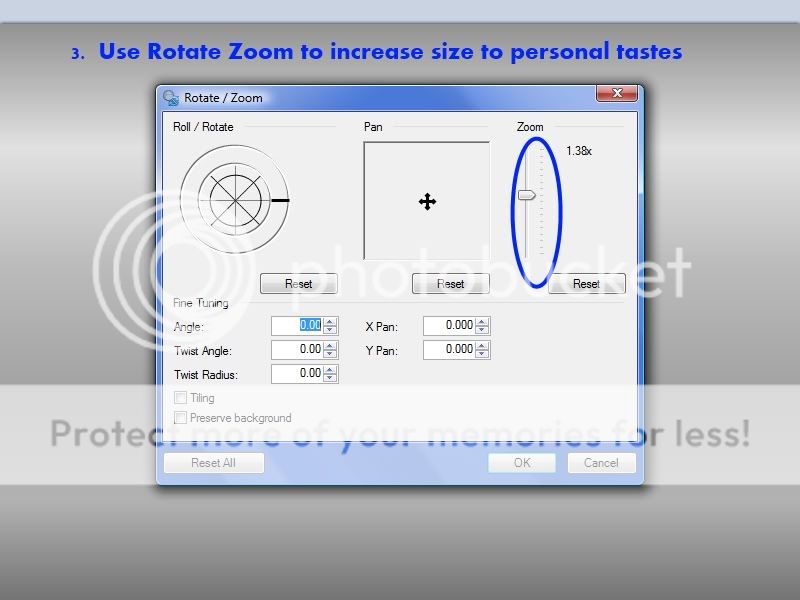Decrease Angle with its down arrow
This screenshot has height=600, width=800.
[330, 330]
